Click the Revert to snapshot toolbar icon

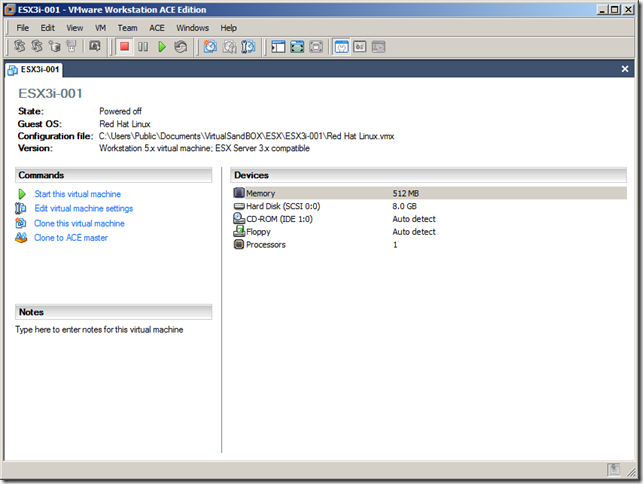229,47
